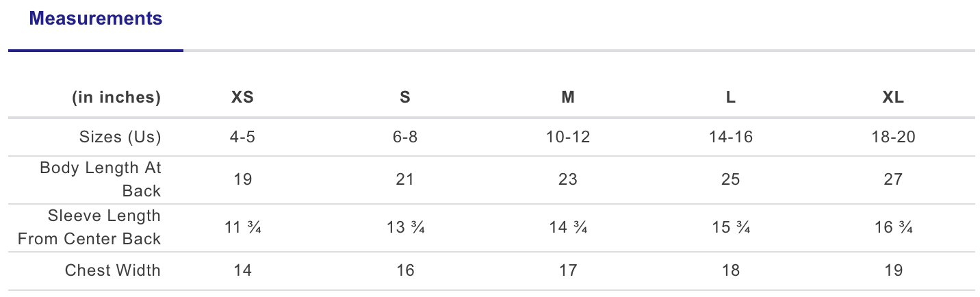This screenshot has width=980, height=297.
Task: Click the '(in inches)' header label
Action: 116,97
